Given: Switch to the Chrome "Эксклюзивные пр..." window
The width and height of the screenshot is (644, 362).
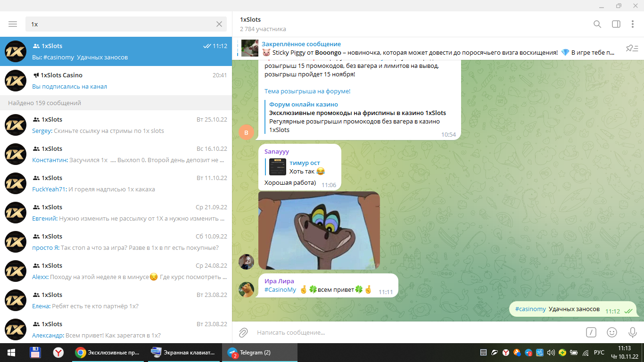Looking at the screenshot, I should [108, 353].
